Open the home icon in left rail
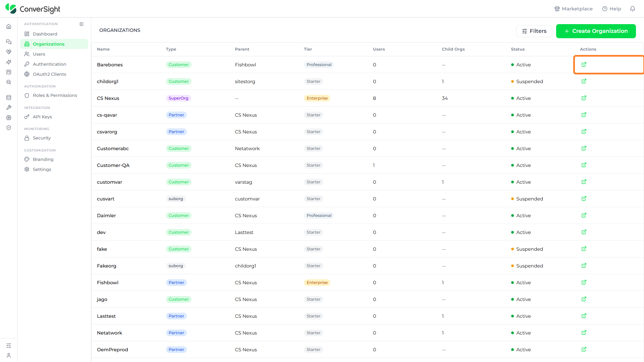 click(9, 26)
